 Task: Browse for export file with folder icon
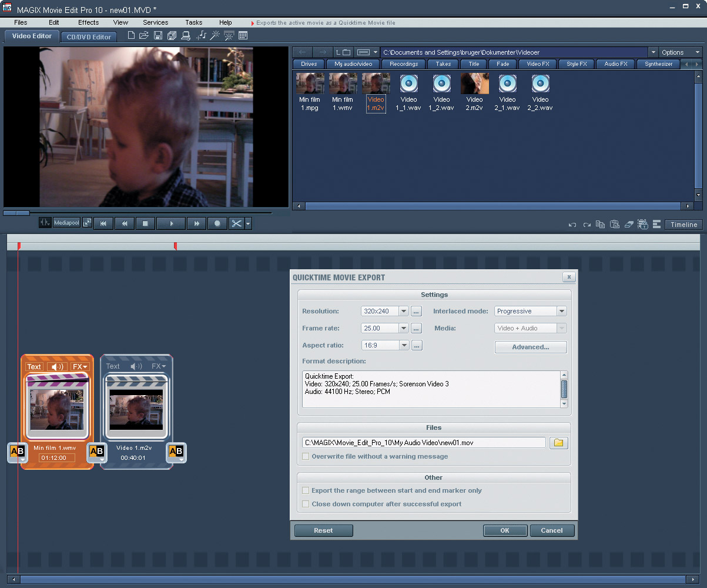[x=559, y=443]
